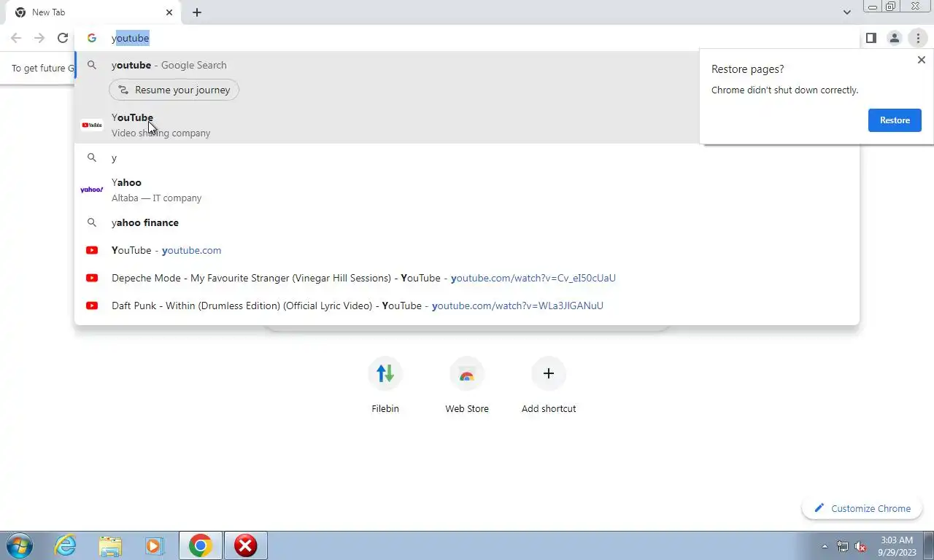Click the browser forward arrow
Image resolution: width=934 pixels, height=560 pixels.
coord(39,38)
